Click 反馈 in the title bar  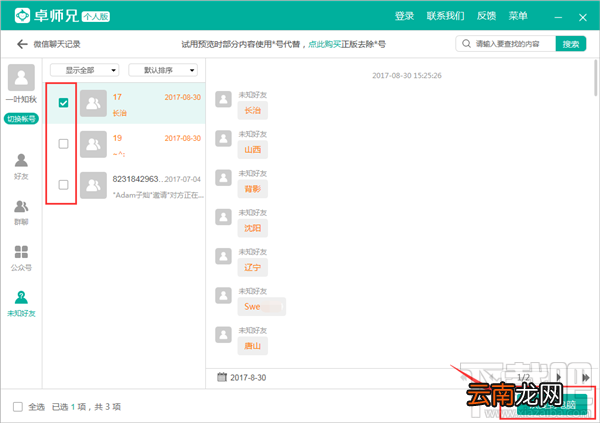tap(486, 16)
